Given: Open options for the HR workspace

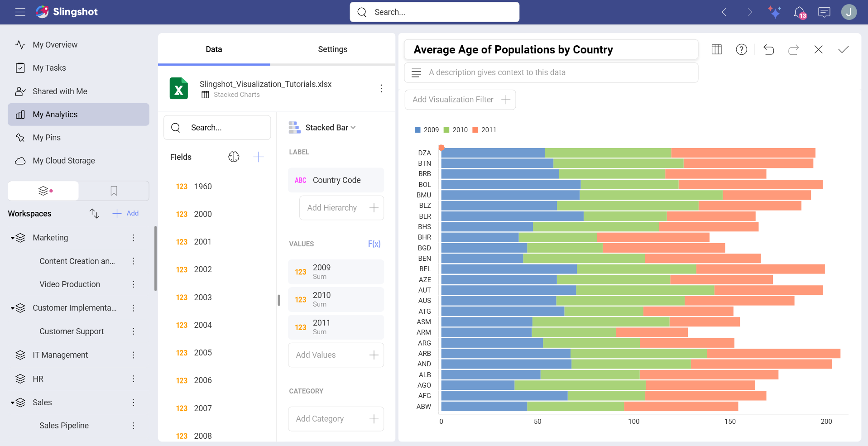Looking at the screenshot, I should [x=134, y=379].
